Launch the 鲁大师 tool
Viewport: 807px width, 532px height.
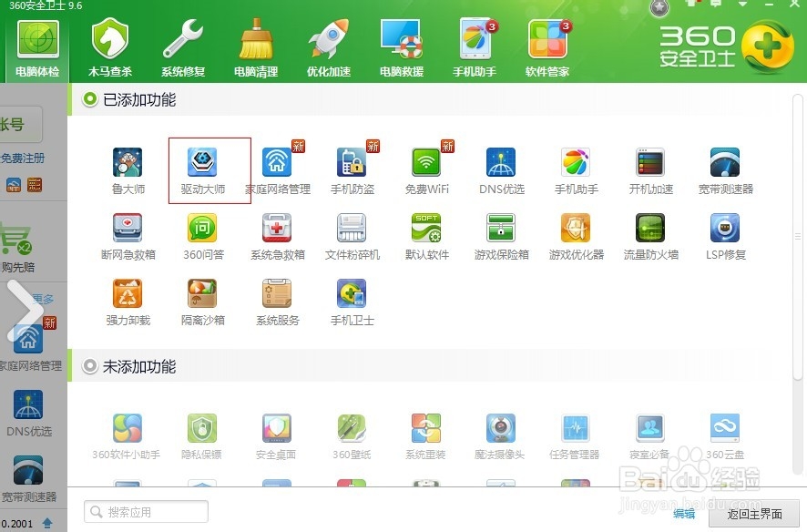click(x=128, y=171)
